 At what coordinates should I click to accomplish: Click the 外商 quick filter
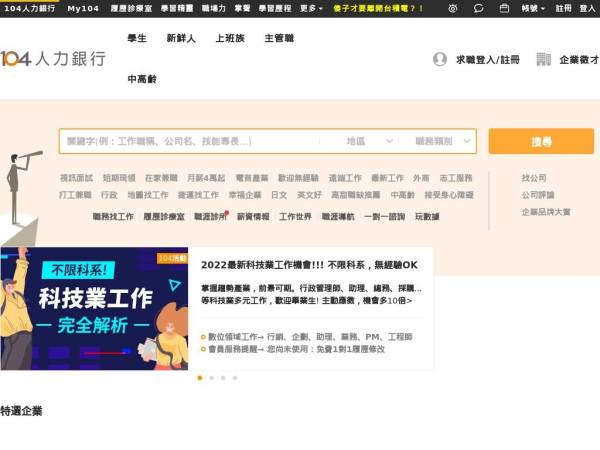click(x=421, y=178)
